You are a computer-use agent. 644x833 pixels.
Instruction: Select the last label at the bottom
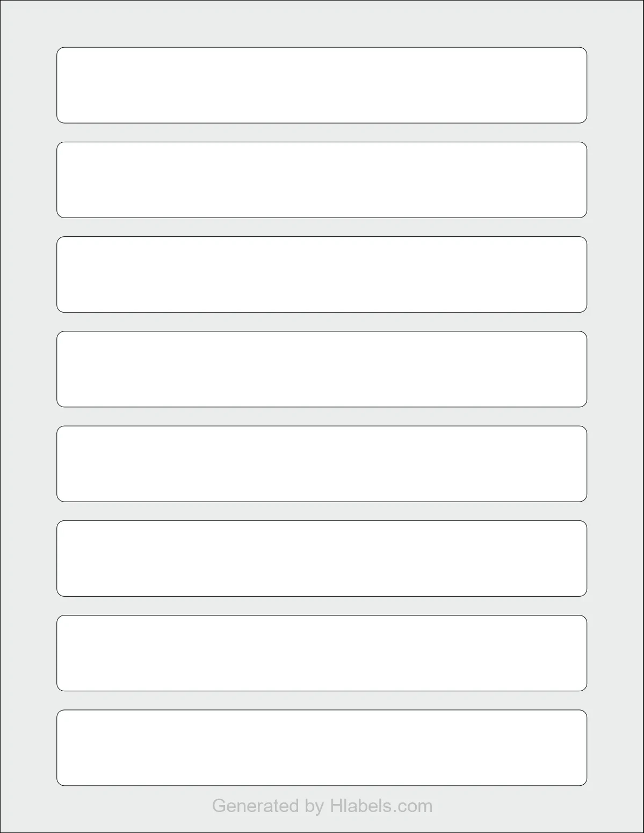click(x=322, y=748)
